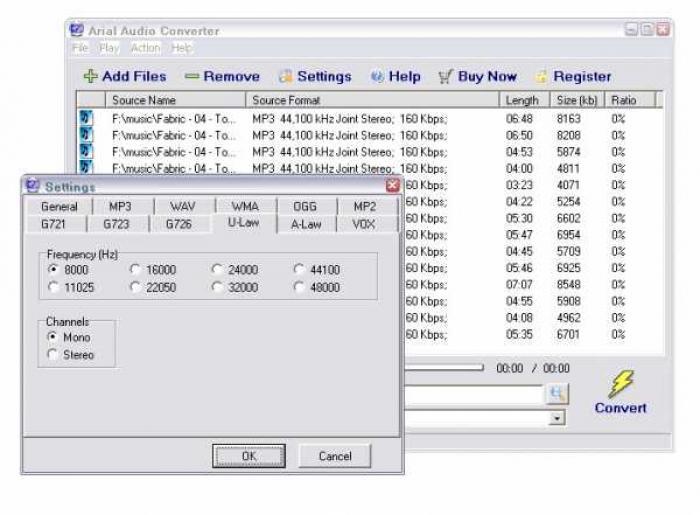Switch to the OGG settings tab
Screen dimensions: 700x515
click(304, 206)
